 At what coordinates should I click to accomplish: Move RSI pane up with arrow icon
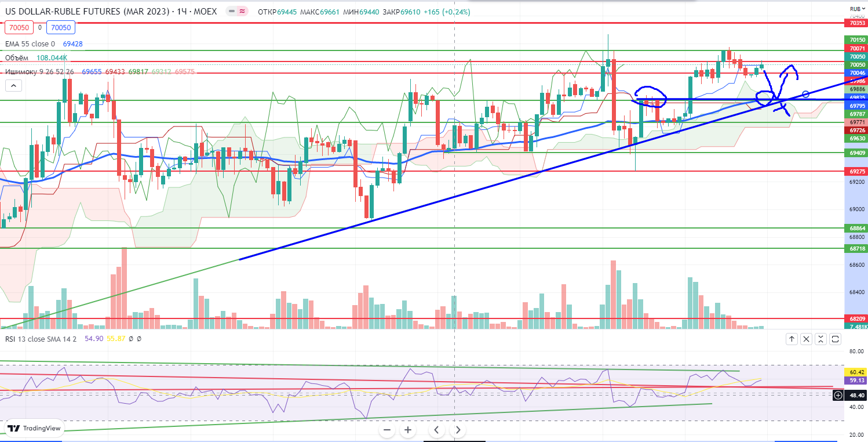(792, 339)
